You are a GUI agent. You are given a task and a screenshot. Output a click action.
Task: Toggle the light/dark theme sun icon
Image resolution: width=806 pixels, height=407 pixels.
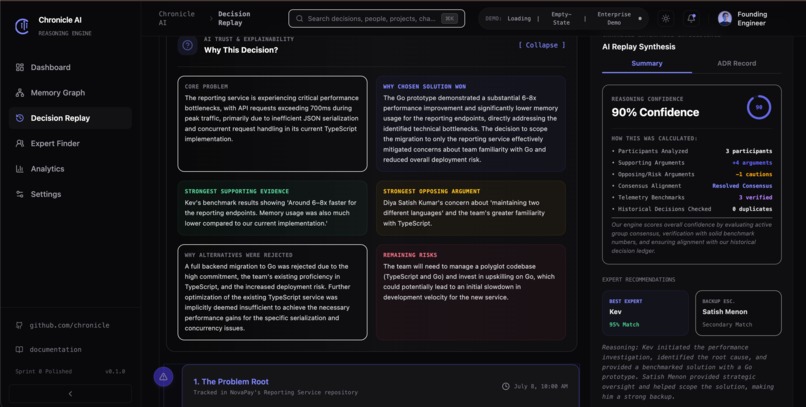[x=666, y=18]
